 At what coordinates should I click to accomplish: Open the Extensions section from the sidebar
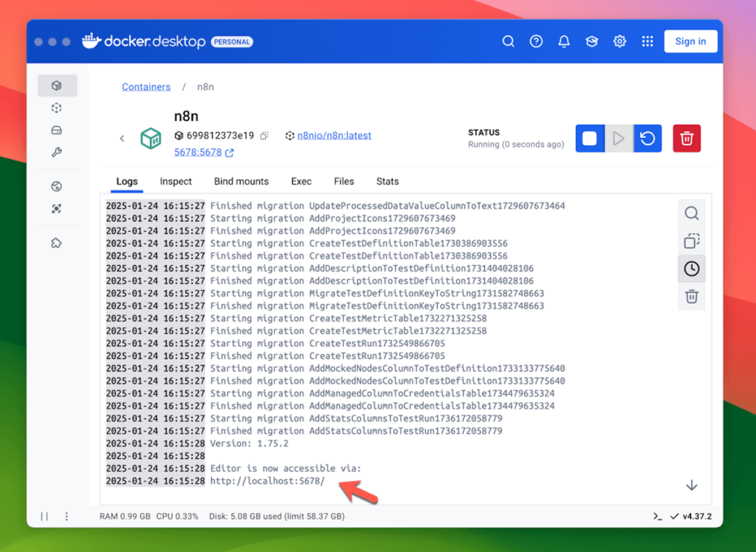[57, 243]
